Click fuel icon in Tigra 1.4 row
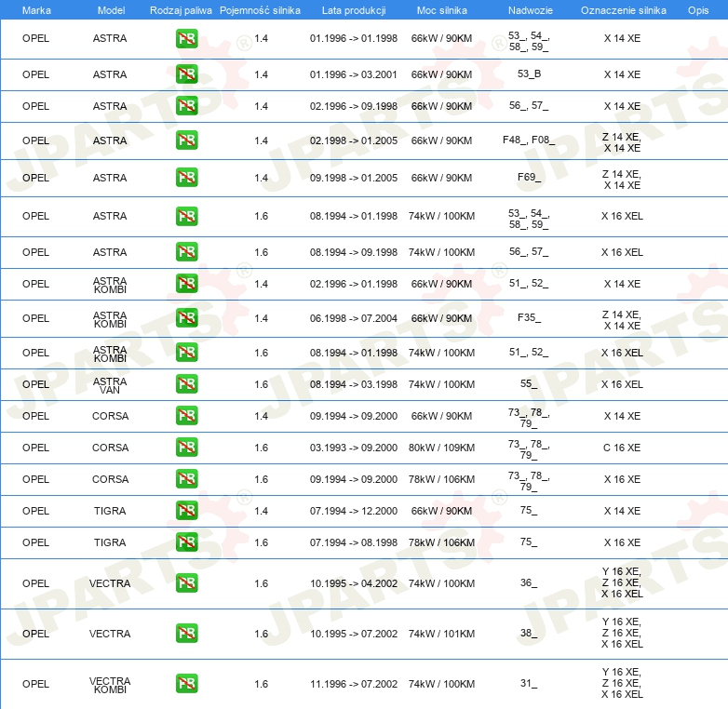The image size is (728, 709). pyautogui.click(x=186, y=511)
